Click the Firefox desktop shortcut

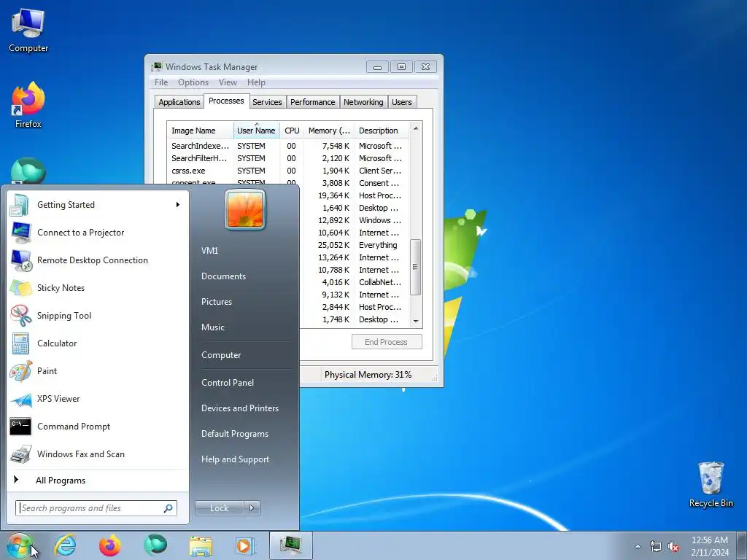[28, 105]
